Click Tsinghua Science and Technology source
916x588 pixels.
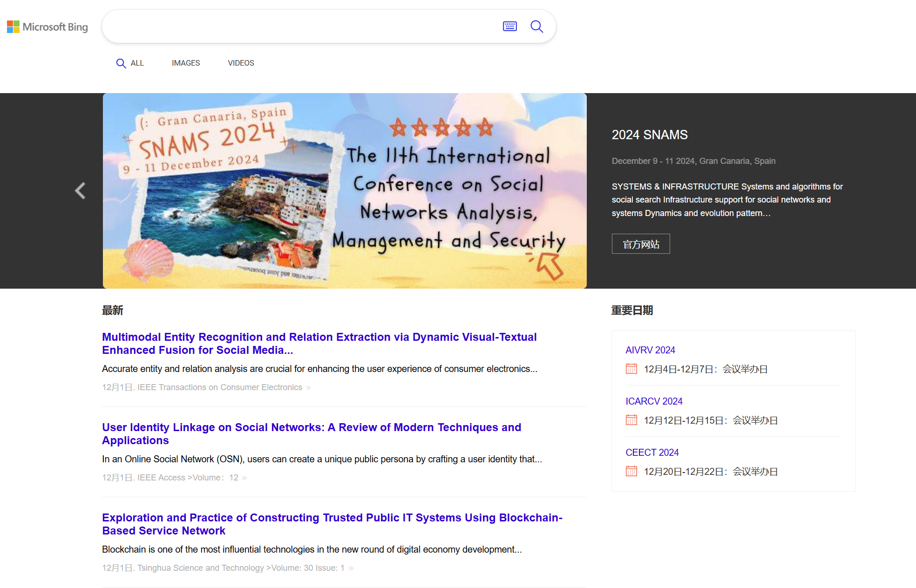[x=241, y=568]
